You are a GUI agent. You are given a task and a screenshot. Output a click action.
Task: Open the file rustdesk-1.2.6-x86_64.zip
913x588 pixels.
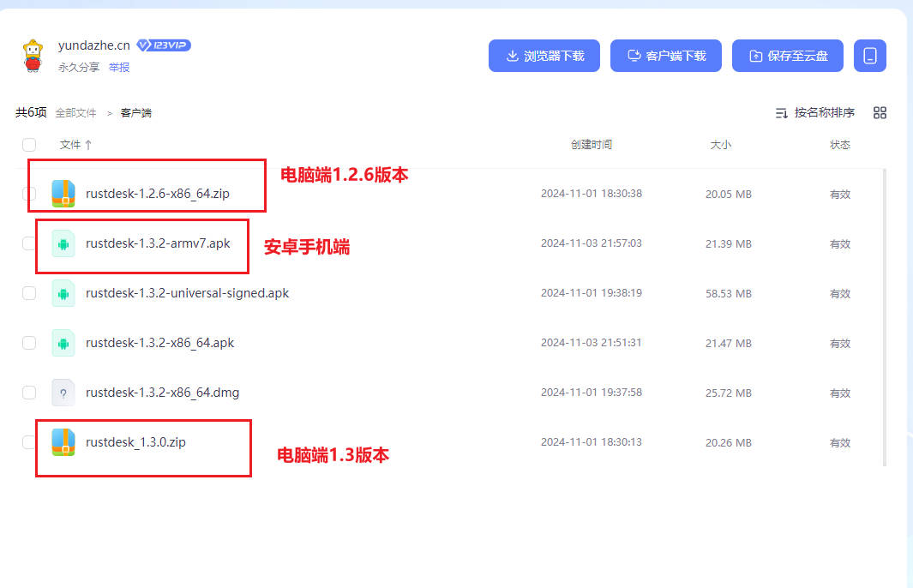[x=157, y=194]
